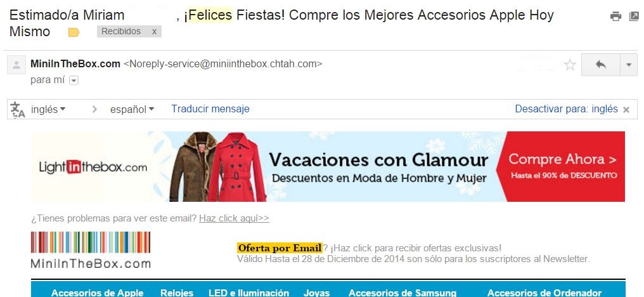Close the translation bar
This screenshot has height=297, width=644.
tap(626, 110)
